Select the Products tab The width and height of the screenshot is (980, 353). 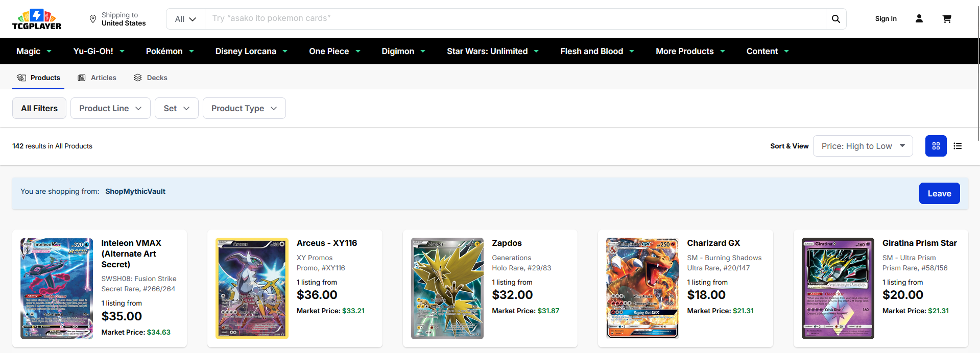[39, 78]
